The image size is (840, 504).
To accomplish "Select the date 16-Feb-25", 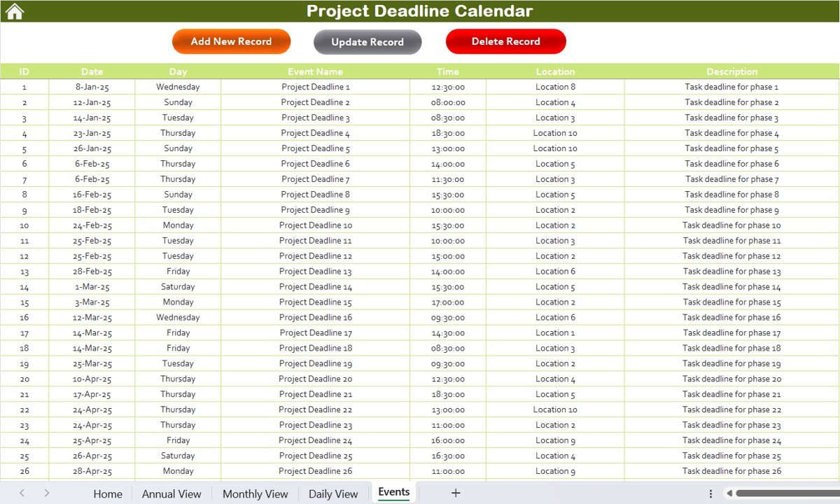I will 92,195.
